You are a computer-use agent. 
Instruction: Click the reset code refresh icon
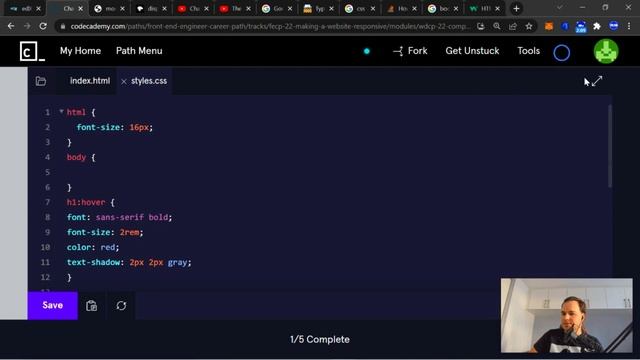pyautogui.click(x=121, y=306)
